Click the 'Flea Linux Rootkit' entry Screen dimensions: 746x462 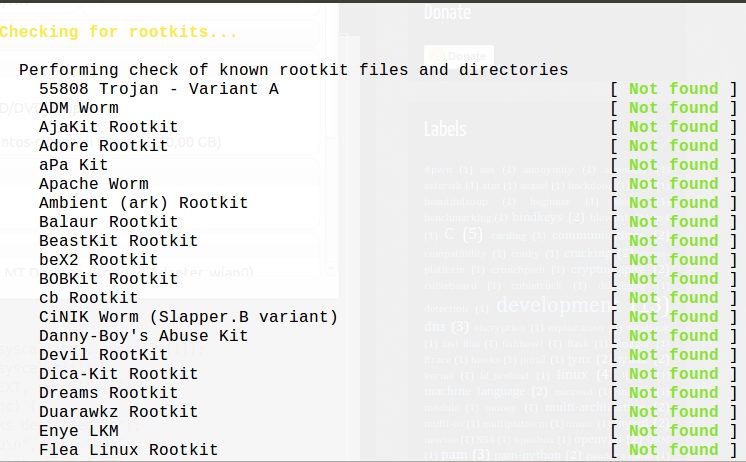(128, 450)
